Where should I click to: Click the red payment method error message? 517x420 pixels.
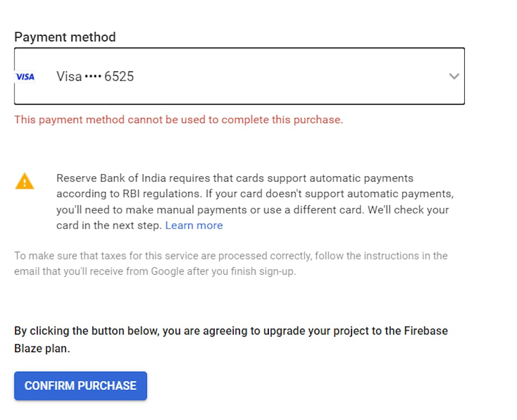click(178, 120)
